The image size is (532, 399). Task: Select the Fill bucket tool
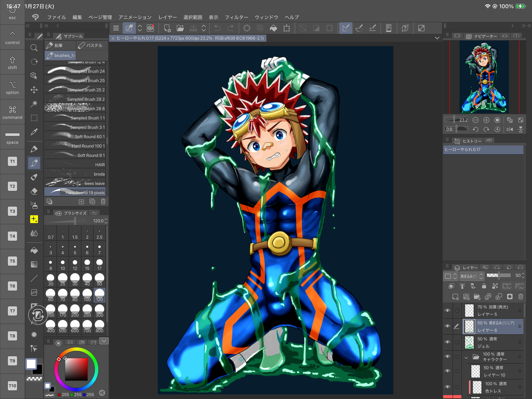tap(34, 251)
